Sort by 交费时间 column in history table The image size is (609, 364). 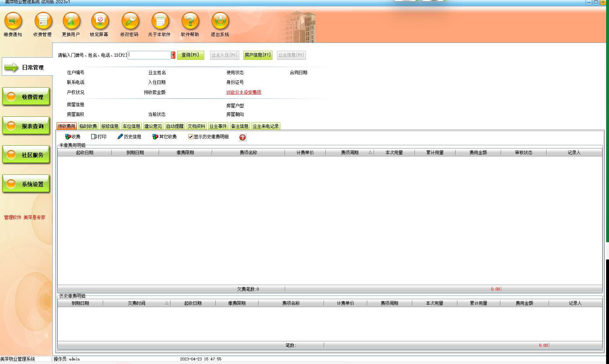(136, 303)
